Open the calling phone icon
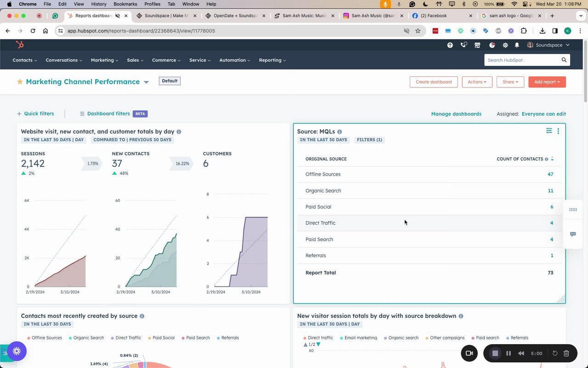The height and width of the screenshot is (368, 588). 464,45
